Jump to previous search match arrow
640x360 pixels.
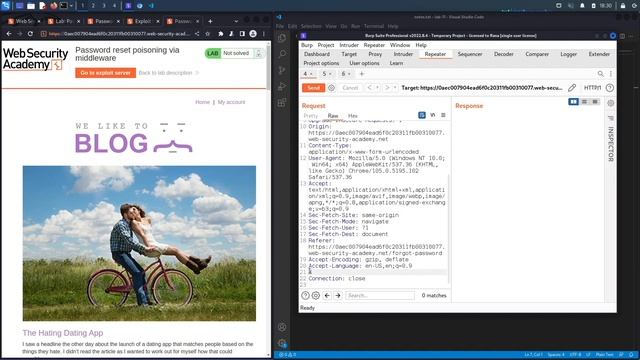pyautogui.click(x=327, y=296)
